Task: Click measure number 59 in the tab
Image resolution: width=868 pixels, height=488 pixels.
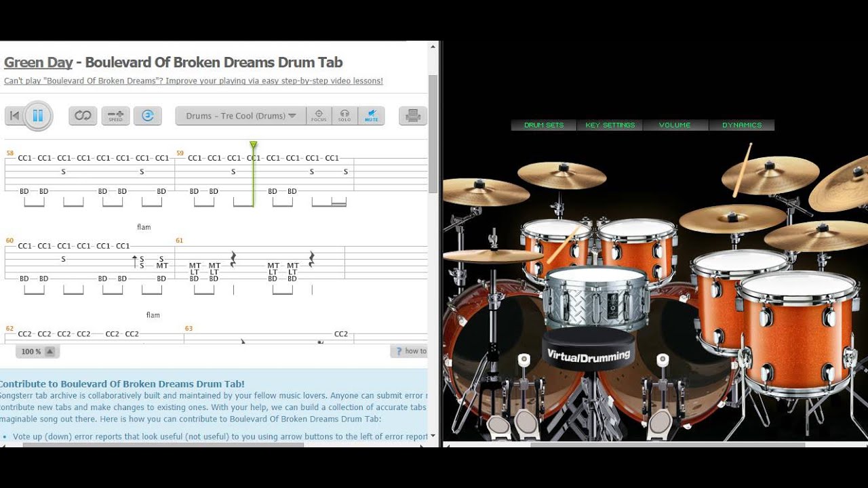Action: pyautogui.click(x=180, y=153)
